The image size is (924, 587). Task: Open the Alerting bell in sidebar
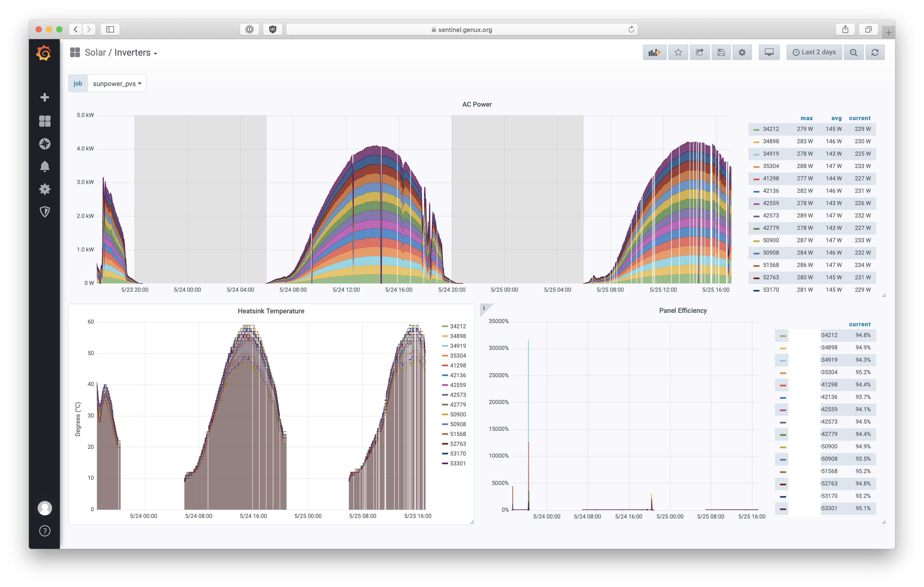click(x=45, y=166)
